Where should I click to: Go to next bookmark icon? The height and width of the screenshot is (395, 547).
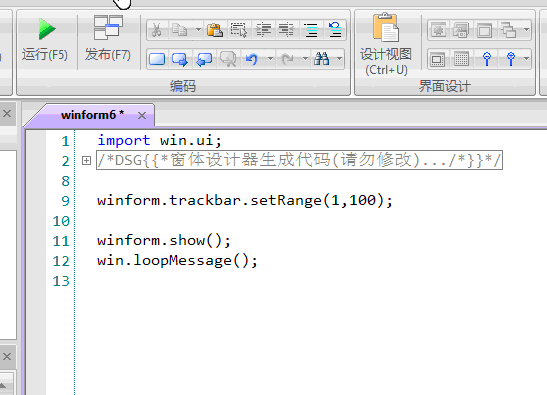coord(180,59)
